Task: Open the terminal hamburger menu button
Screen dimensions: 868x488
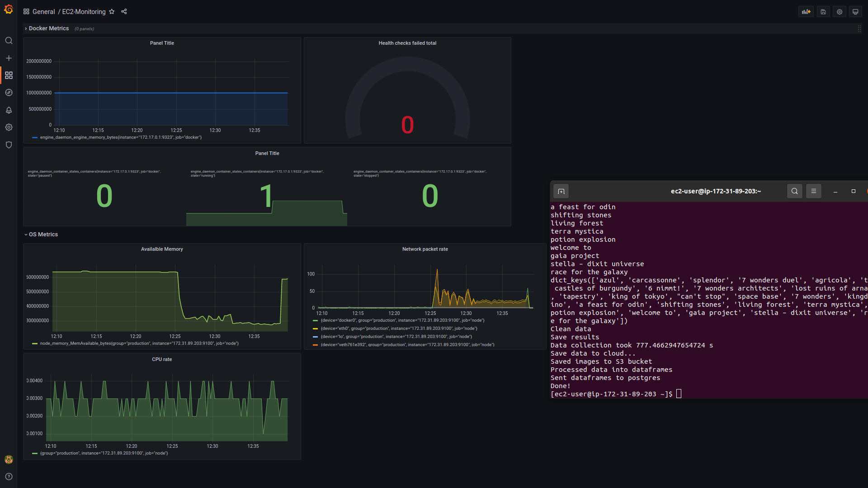Action: point(813,191)
